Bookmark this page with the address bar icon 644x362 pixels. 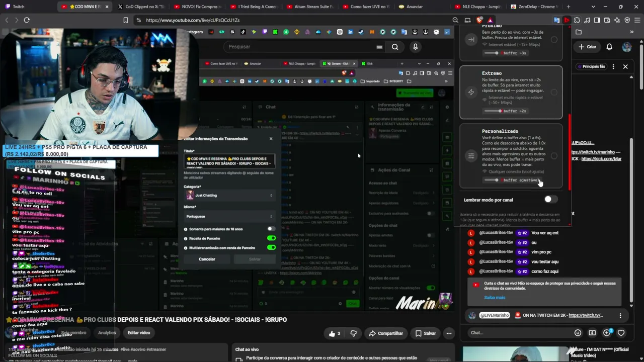126,20
